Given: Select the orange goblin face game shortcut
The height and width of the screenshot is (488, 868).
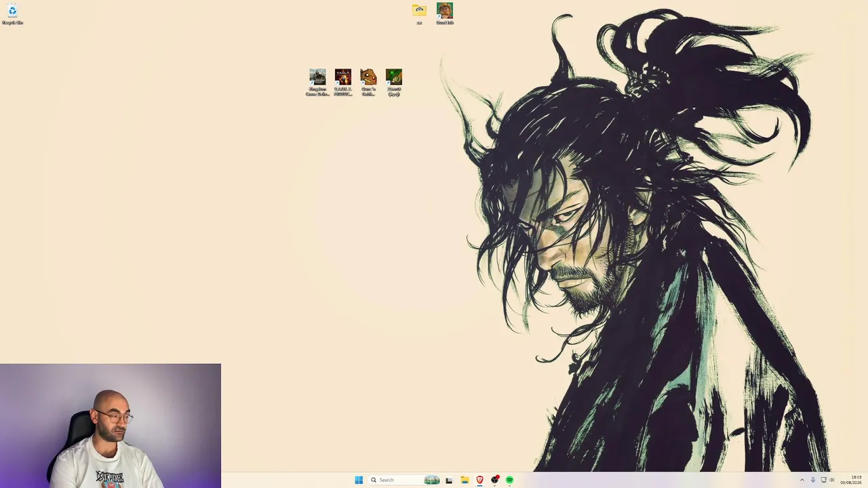Looking at the screenshot, I should point(368,82).
